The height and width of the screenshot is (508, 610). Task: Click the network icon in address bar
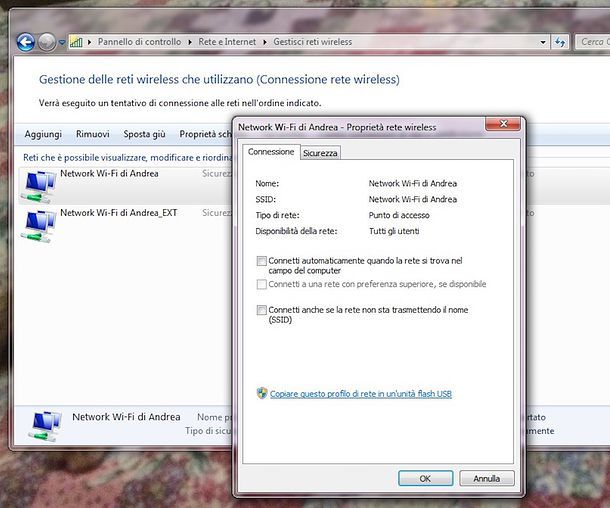pos(77,42)
